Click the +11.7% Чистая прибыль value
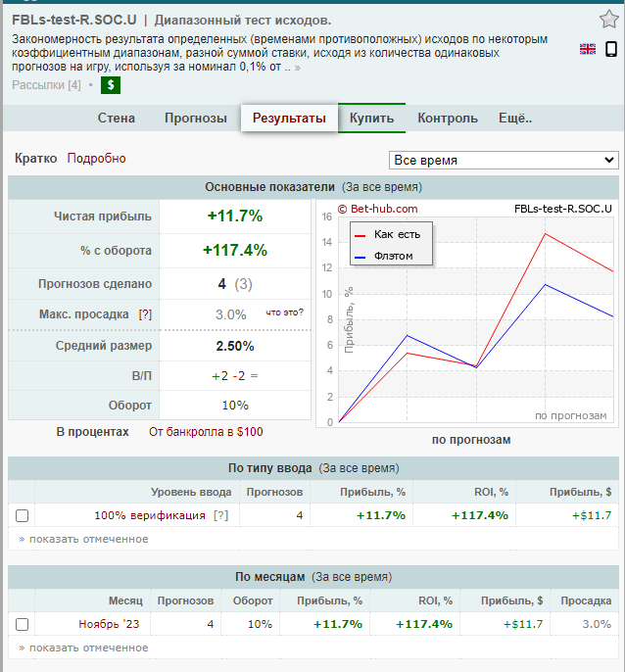 coord(234,216)
